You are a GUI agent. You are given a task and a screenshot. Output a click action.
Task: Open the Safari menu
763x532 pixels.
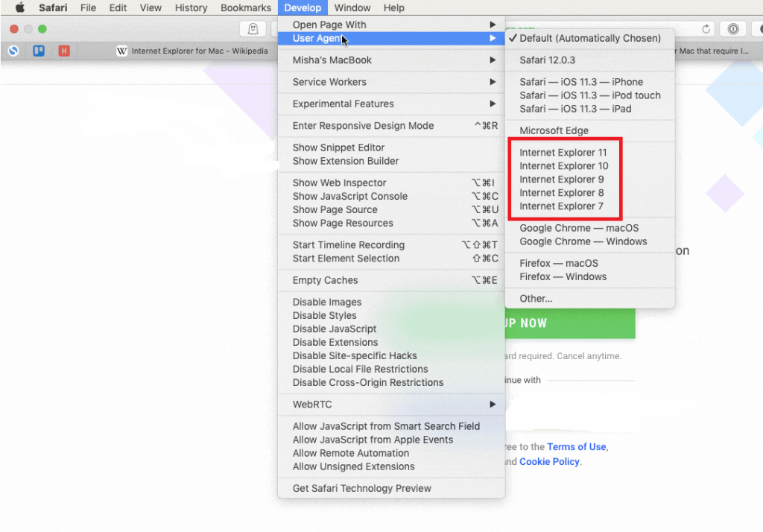(53, 7)
